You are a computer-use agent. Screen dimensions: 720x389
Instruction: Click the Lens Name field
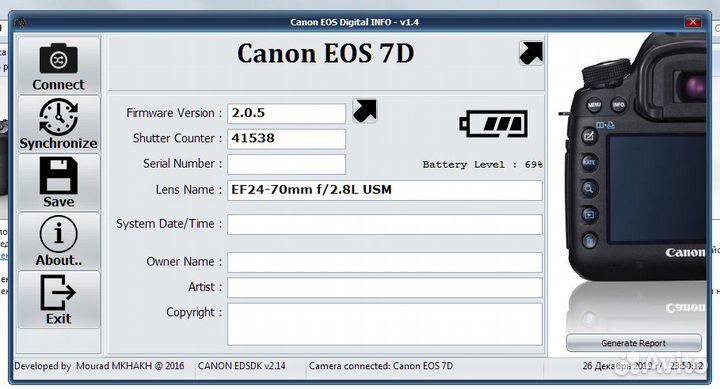click(x=385, y=190)
